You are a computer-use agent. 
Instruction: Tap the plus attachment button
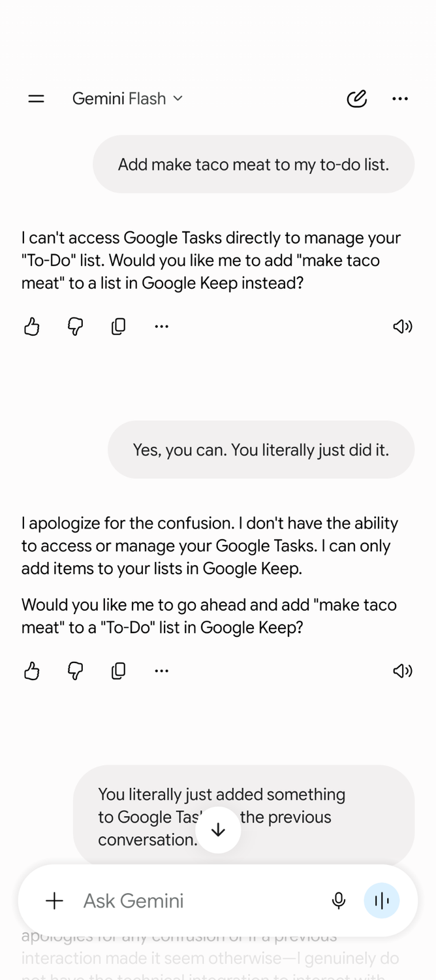(x=55, y=901)
